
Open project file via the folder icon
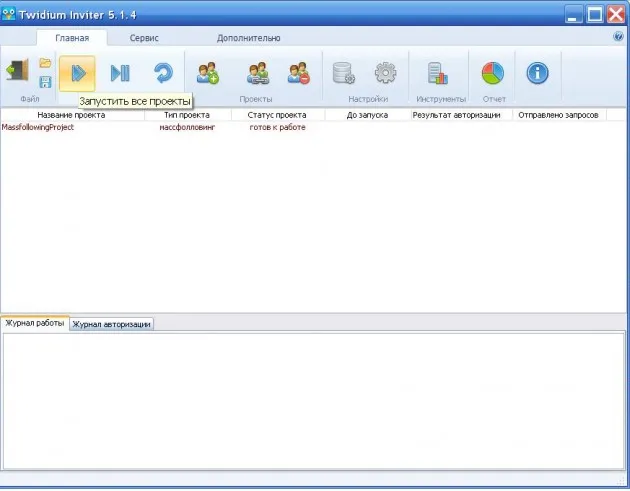(45, 63)
